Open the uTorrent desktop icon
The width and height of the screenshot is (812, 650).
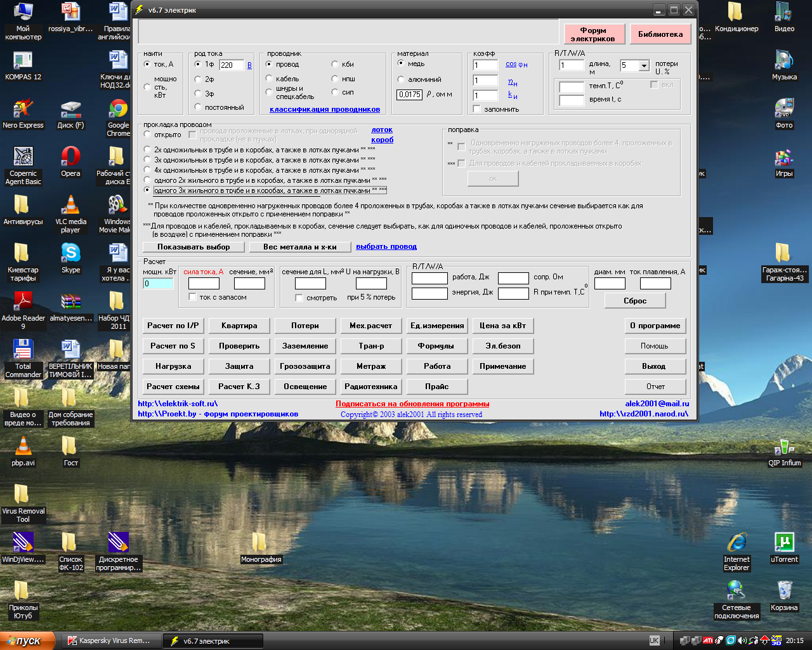(784, 543)
